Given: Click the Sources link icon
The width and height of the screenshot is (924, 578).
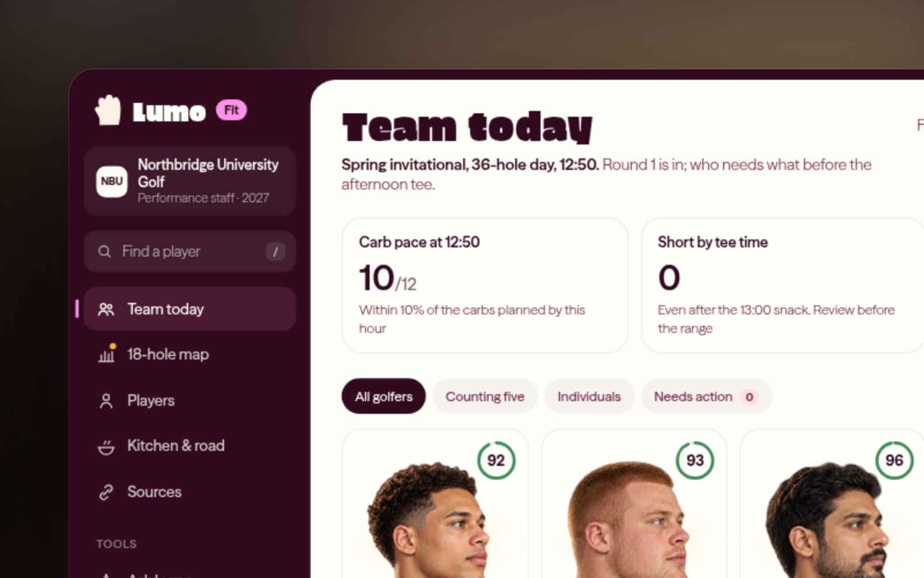Looking at the screenshot, I should (x=106, y=492).
